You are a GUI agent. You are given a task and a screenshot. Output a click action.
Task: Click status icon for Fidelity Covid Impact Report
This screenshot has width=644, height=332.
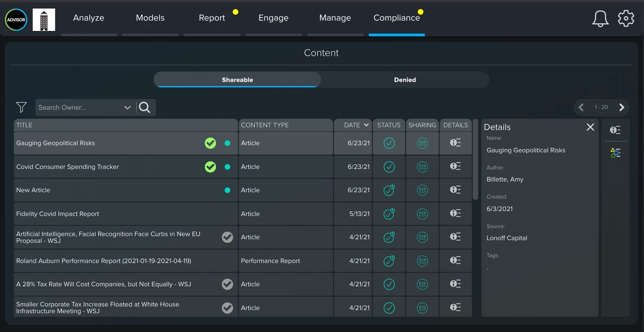pos(389,214)
